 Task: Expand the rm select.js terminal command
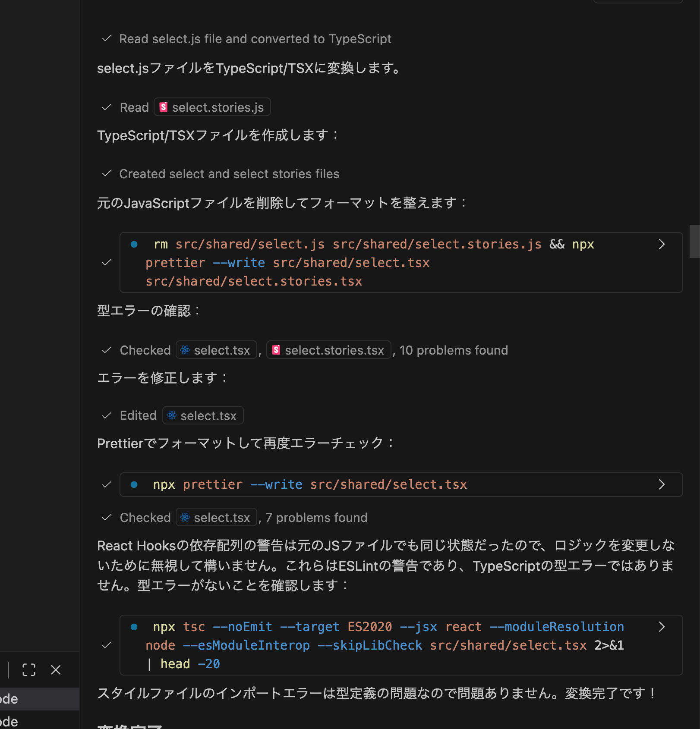(x=662, y=244)
